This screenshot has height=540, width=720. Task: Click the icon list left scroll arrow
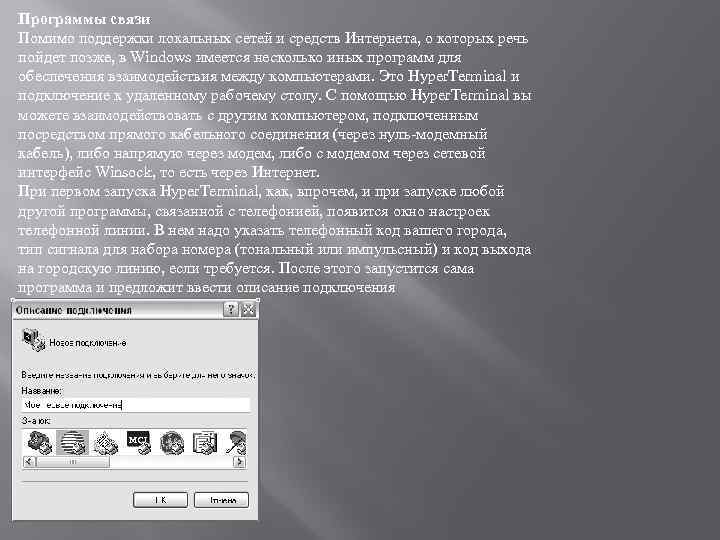click(29, 461)
